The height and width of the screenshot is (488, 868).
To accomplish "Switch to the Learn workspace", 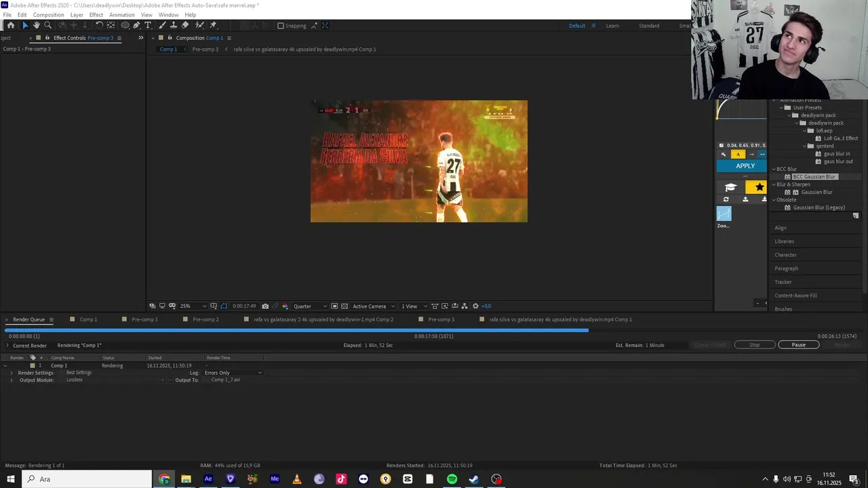I will point(612,26).
